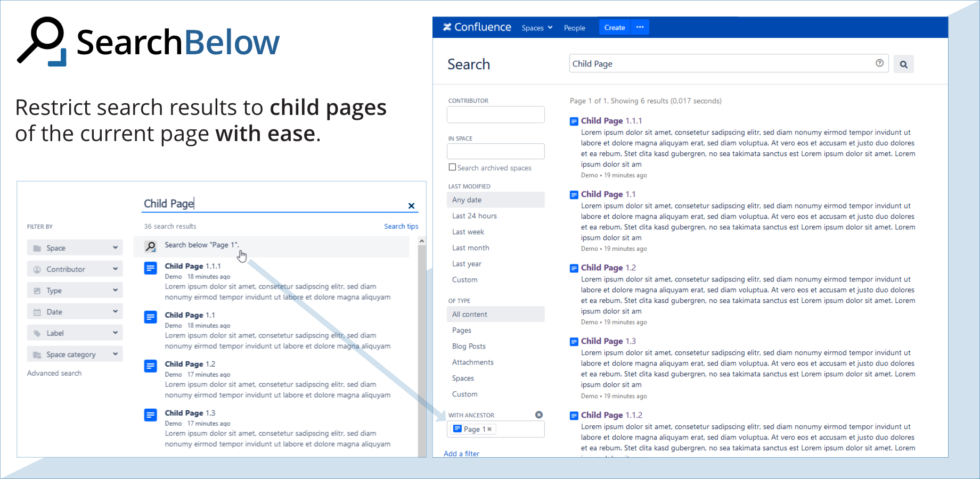
Task: Enable Search archived spaces checkbox
Action: coord(452,167)
